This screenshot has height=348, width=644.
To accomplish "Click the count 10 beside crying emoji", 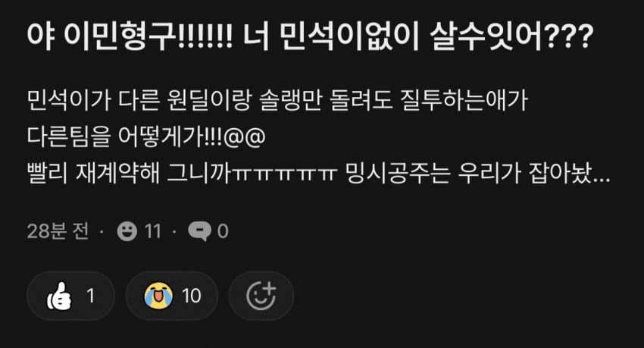I will click(192, 296).
